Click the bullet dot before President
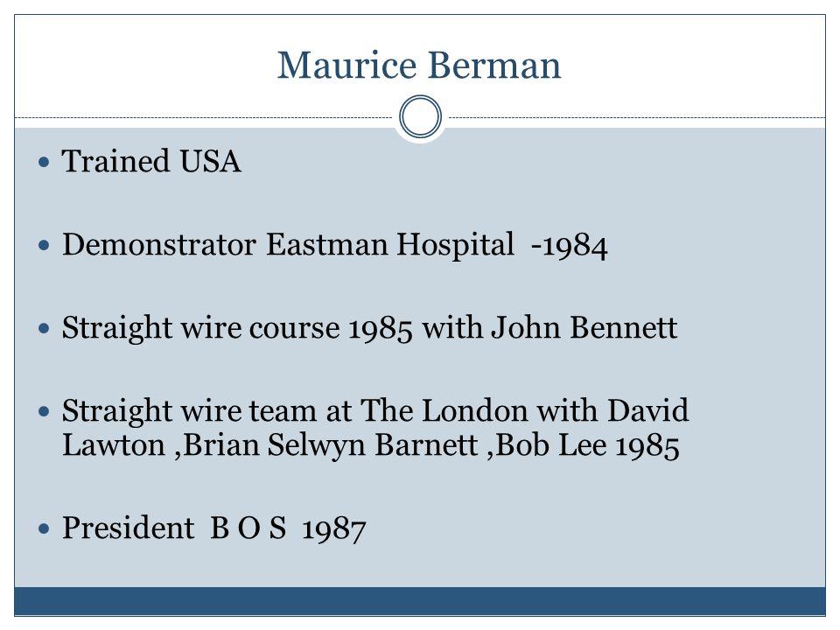Screen dimensions: 840x630 point(44,528)
